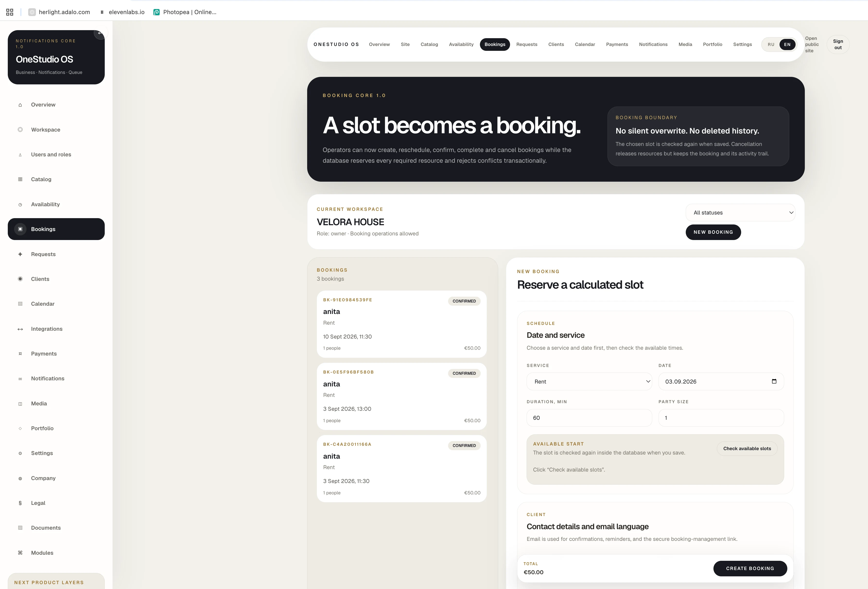Select the Bookings tab in top navigation

click(x=495, y=45)
